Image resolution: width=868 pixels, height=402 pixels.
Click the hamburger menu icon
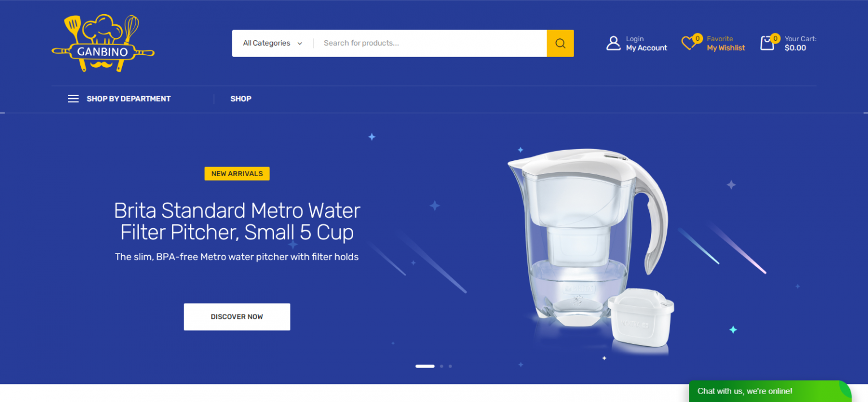tap(73, 99)
